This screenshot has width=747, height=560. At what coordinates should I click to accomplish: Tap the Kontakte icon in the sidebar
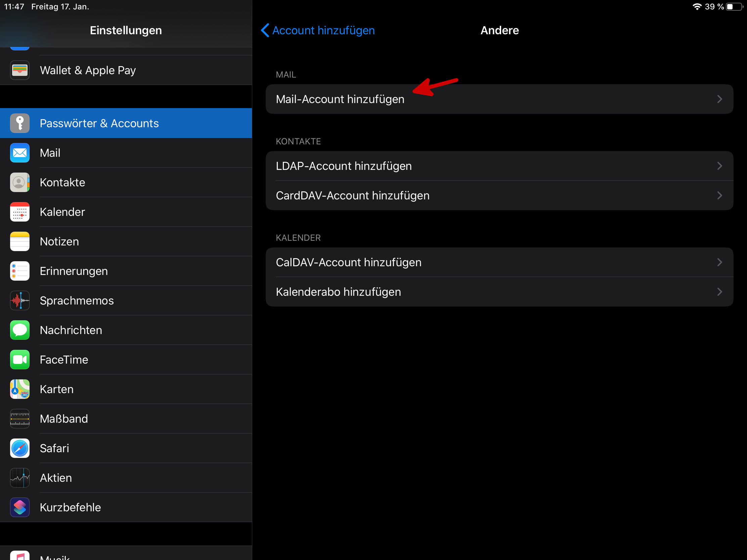tap(19, 183)
